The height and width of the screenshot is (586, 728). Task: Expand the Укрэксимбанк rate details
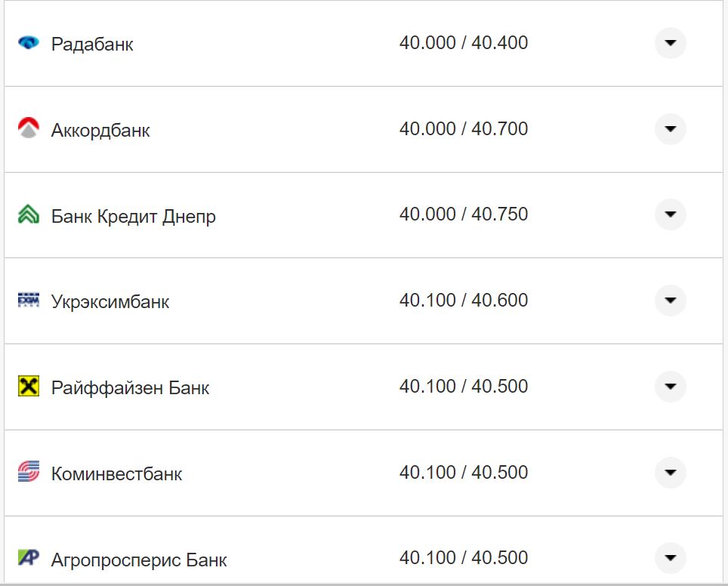[670, 300]
